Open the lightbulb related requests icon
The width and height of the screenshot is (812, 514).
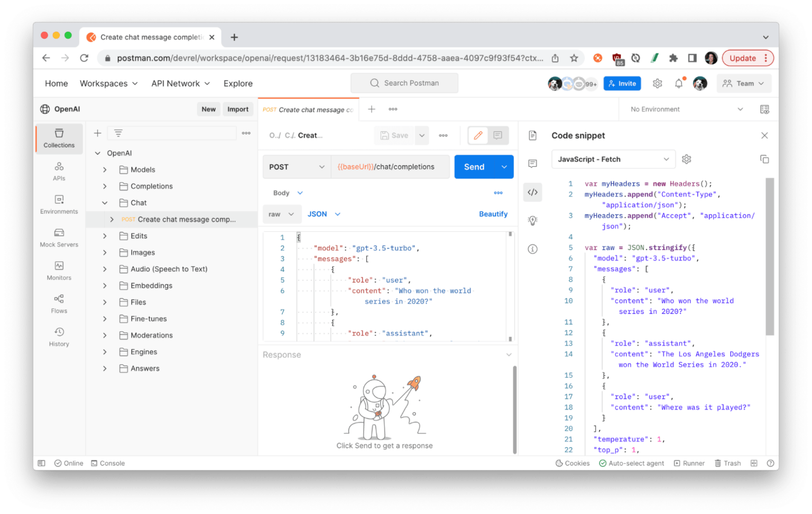(x=532, y=220)
